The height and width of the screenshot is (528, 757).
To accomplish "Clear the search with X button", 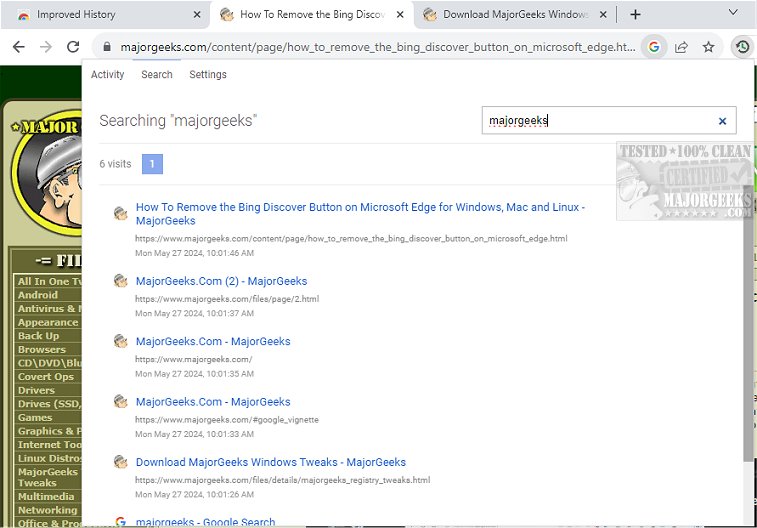I will pos(722,121).
